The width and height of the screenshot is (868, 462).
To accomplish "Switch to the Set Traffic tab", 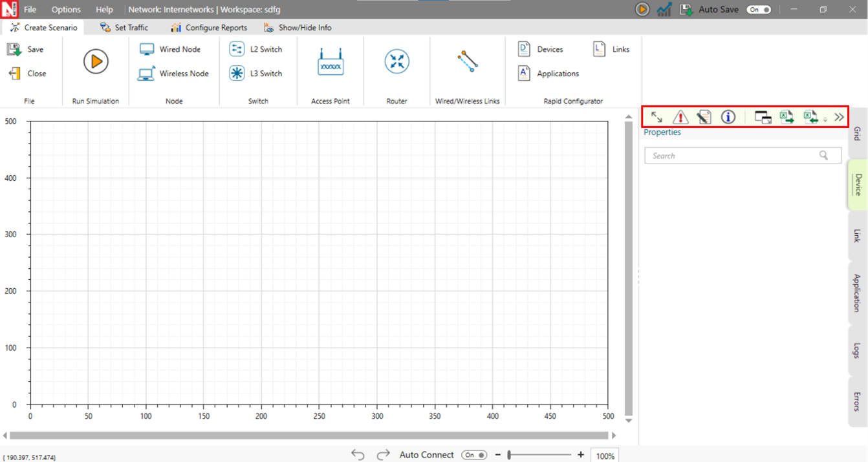I will [x=124, y=28].
